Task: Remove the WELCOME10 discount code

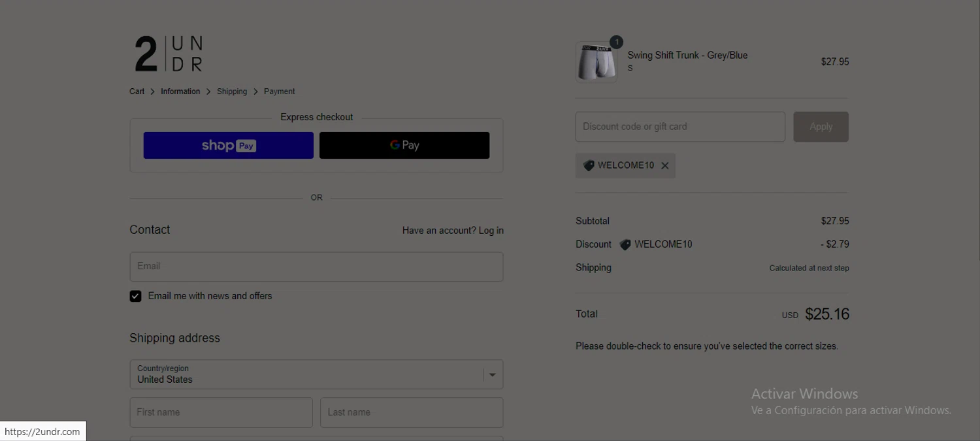Action: 664,166
